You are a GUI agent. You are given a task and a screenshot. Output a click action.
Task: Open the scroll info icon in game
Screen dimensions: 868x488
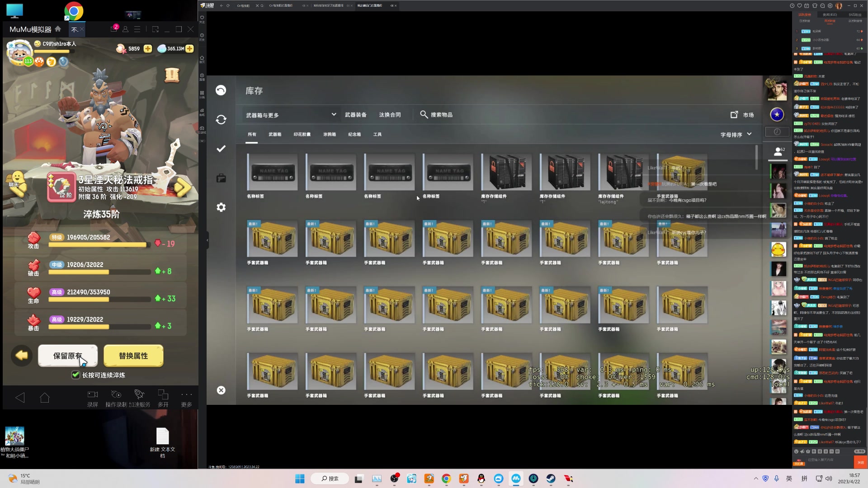172,75
